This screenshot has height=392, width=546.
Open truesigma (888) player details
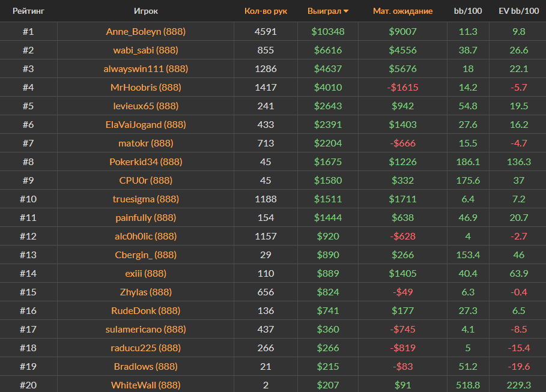146,199
